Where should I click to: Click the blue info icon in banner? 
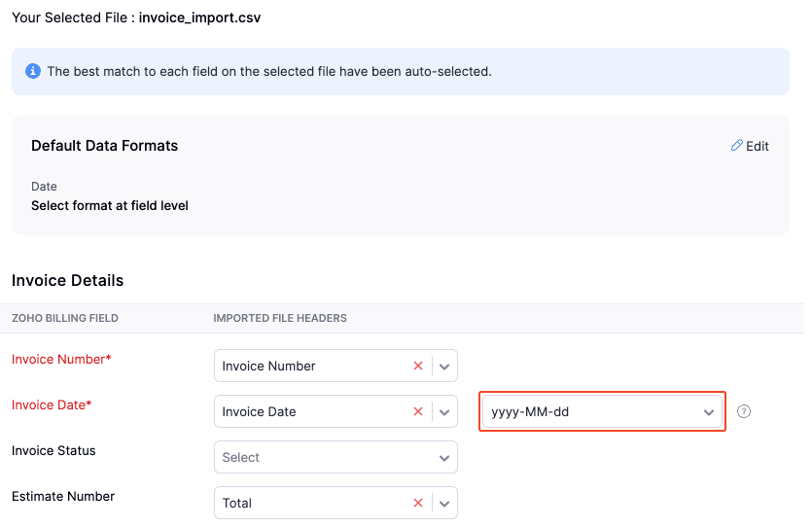(33, 71)
